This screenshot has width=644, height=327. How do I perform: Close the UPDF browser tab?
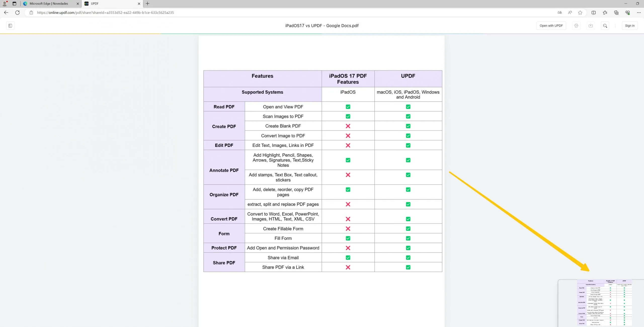[x=139, y=4]
